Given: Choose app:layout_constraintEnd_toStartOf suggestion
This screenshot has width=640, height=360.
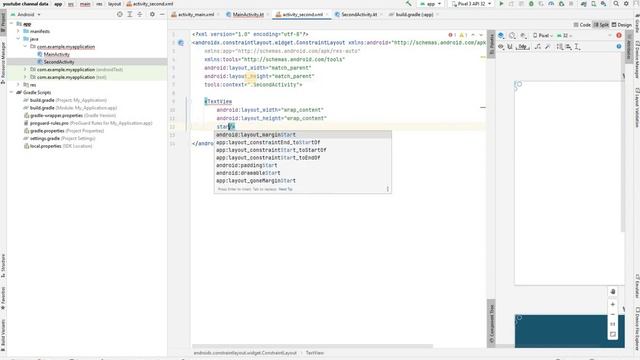Looking at the screenshot, I should point(302,142).
